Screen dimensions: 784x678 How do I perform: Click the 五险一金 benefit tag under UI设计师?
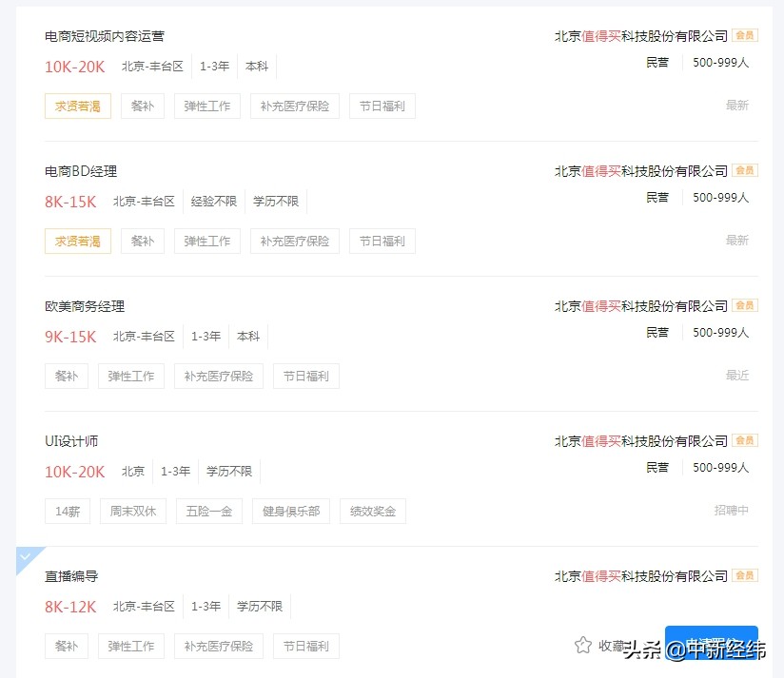[x=209, y=511]
